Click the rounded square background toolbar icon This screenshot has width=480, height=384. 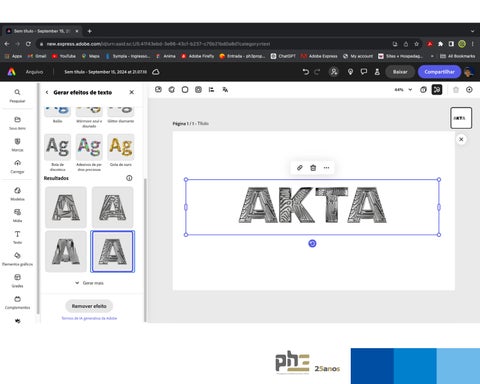(185, 89)
